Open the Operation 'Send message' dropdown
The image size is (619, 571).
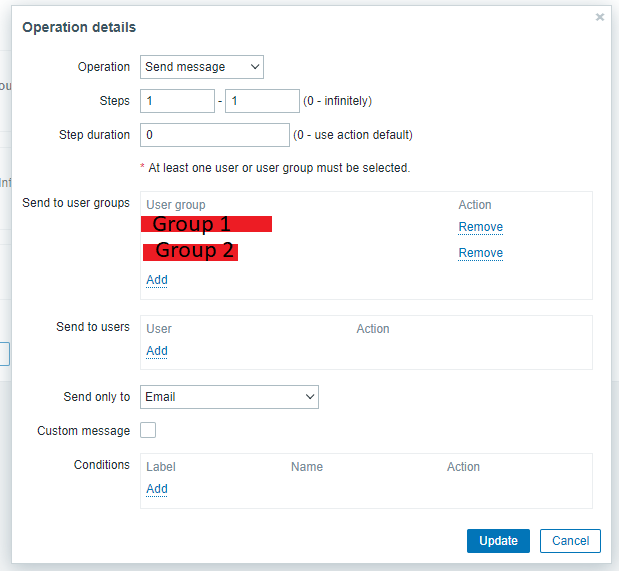click(201, 67)
